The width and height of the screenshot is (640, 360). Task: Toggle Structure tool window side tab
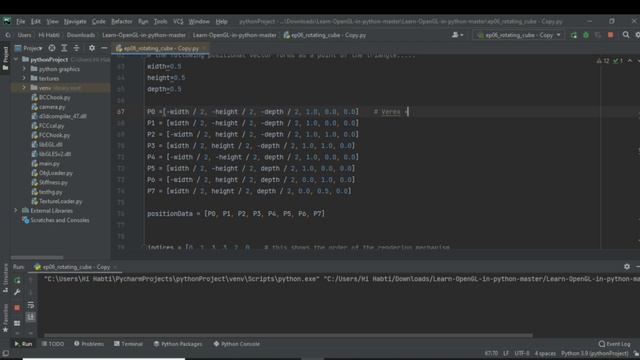click(5, 278)
